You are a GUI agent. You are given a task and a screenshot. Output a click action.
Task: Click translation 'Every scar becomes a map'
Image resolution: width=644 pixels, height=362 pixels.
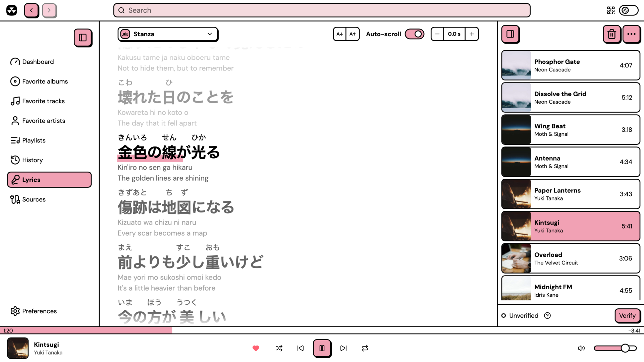pyautogui.click(x=162, y=233)
